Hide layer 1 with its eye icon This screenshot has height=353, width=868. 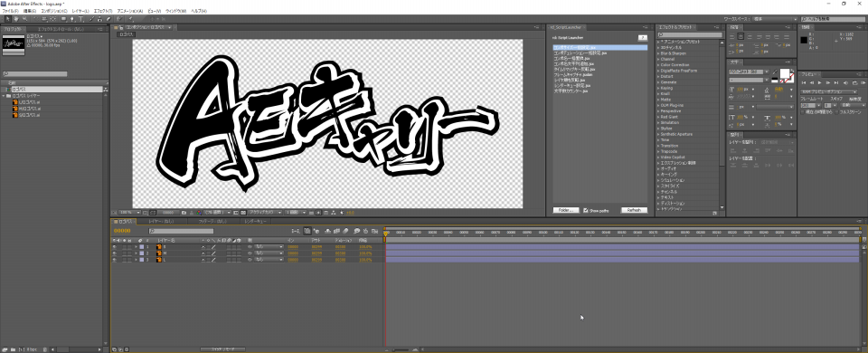point(115,246)
